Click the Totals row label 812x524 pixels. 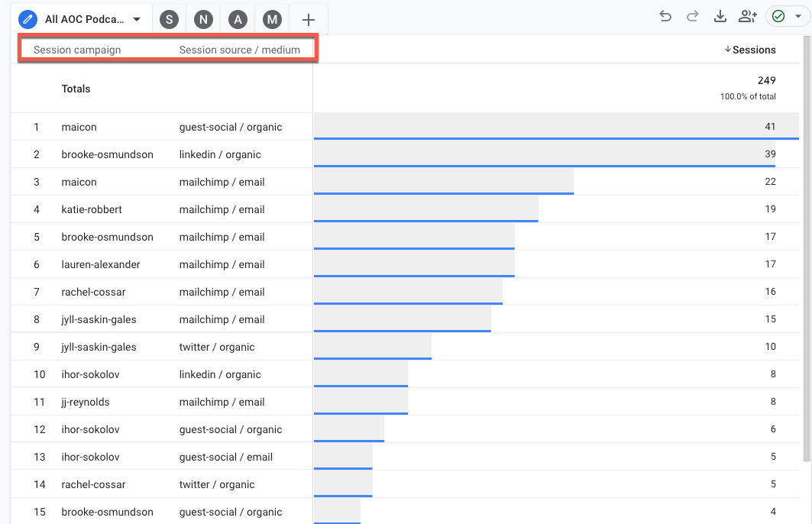click(x=76, y=89)
